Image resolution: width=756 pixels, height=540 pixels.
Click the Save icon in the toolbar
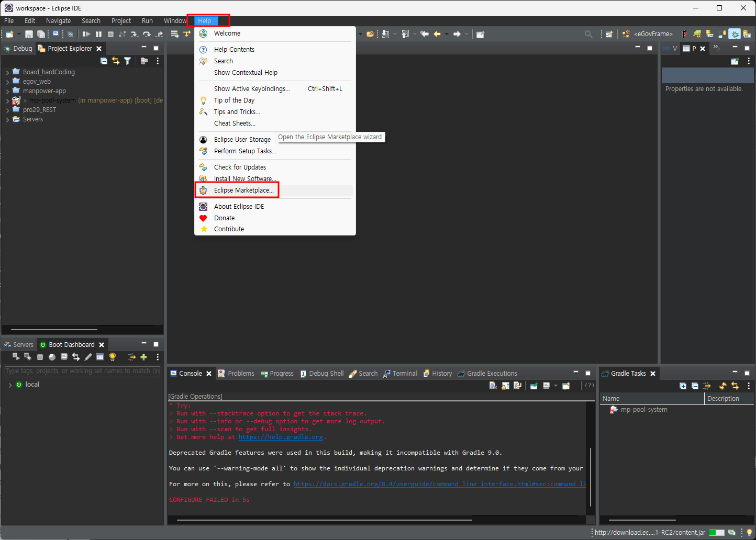(29, 34)
